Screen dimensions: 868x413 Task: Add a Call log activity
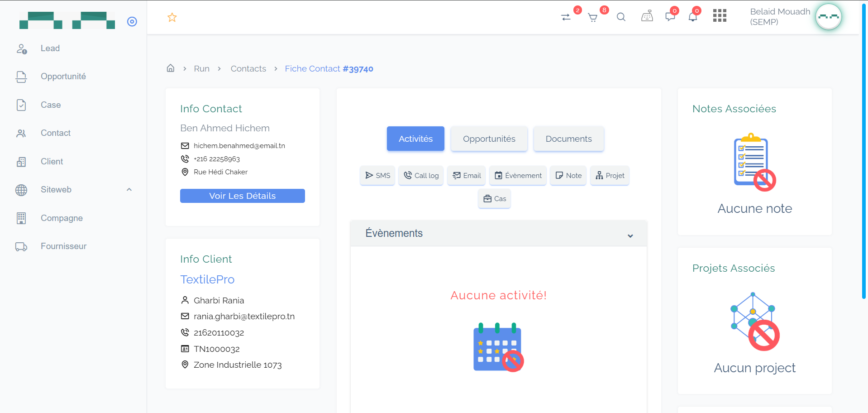tap(421, 175)
